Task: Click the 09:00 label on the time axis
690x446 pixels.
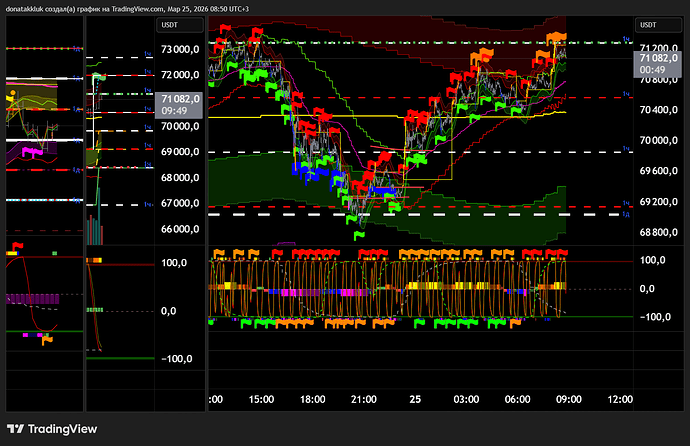Action: tap(568, 398)
